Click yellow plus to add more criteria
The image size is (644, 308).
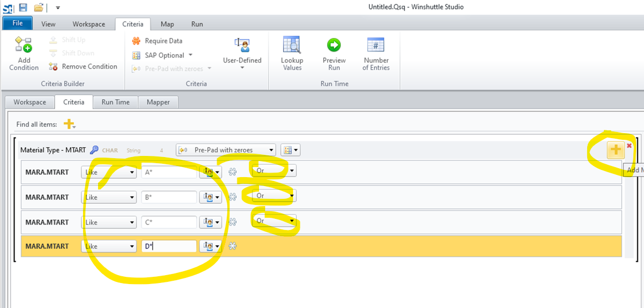click(615, 150)
